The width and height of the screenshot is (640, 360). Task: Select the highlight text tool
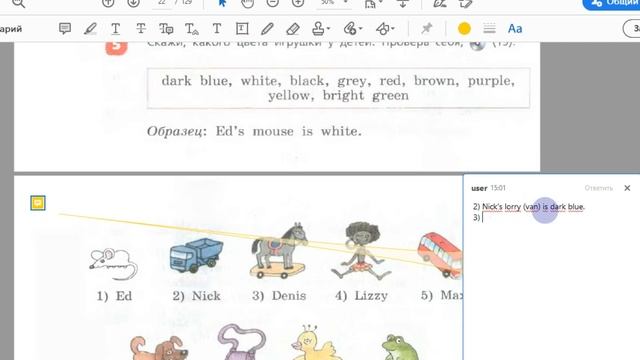(90, 29)
